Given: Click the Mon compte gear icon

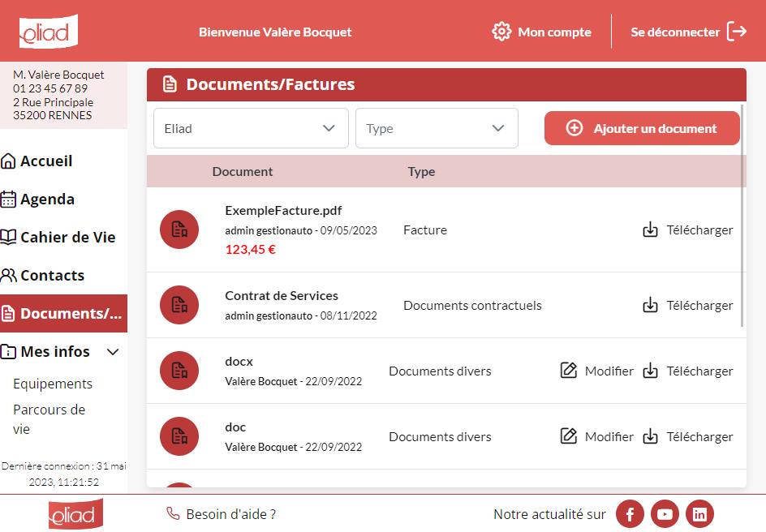Looking at the screenshot, I should coord(501,32).
